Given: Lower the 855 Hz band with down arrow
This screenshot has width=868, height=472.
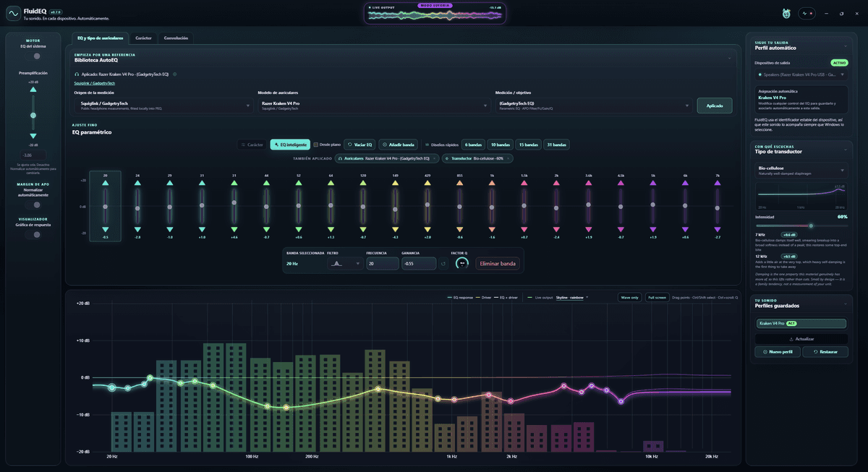Looking at the screenshot, I should point(459,229).
